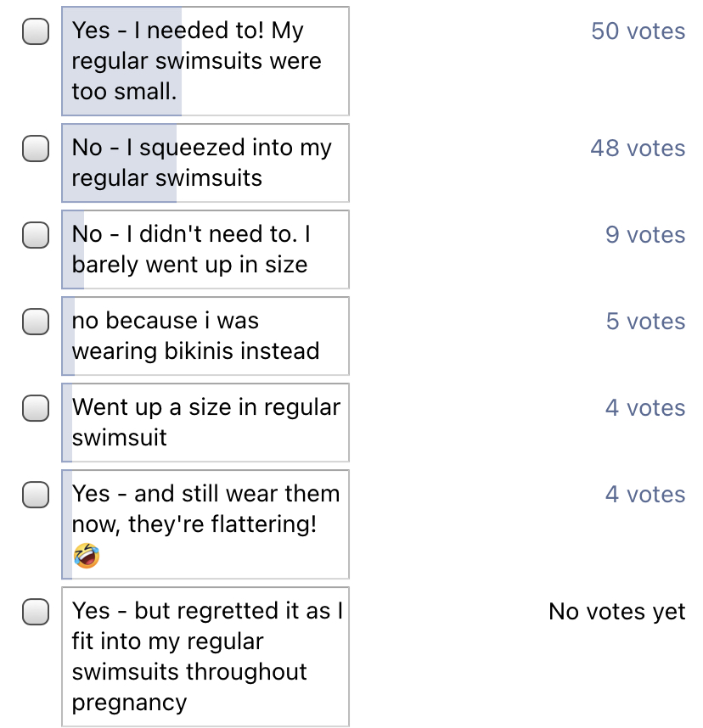Check the box for 'Yes - I needed to!'
The image size is (703, 728).
[x=36, y=31]
